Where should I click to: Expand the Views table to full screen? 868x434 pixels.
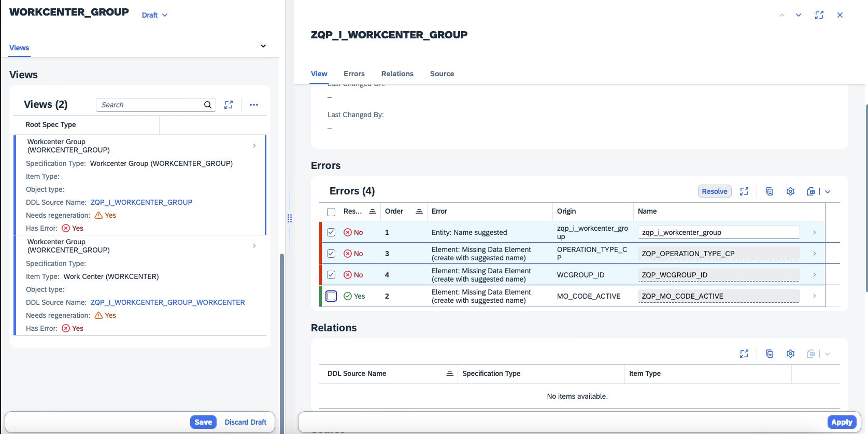pyautogui.click(x=229, y=105)
